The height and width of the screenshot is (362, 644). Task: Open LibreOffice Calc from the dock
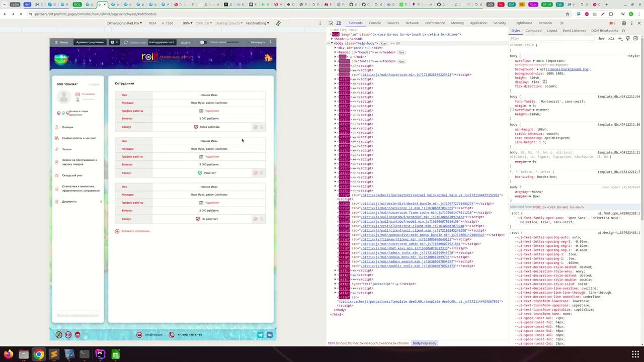[115, 354]
